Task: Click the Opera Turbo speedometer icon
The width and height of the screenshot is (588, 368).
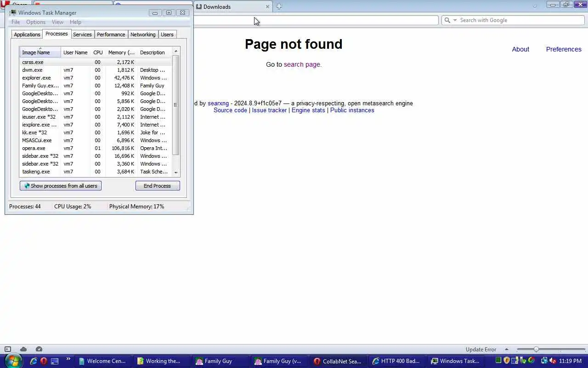Action: pyautogui.click(x=39, y=349)
